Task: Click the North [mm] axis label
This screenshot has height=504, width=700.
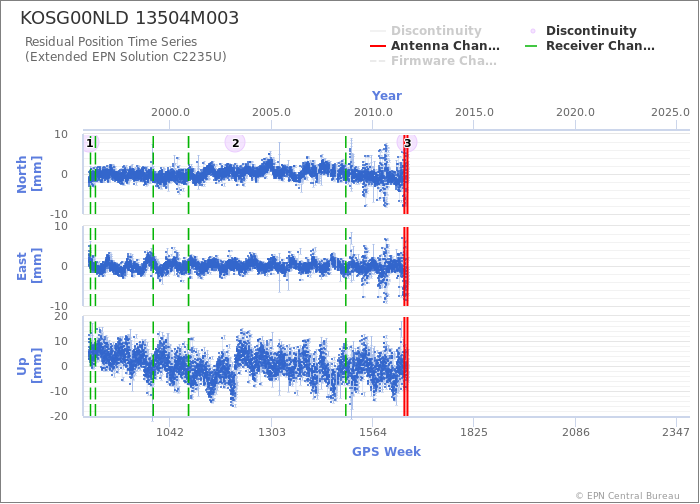Action: pos(29,174)
